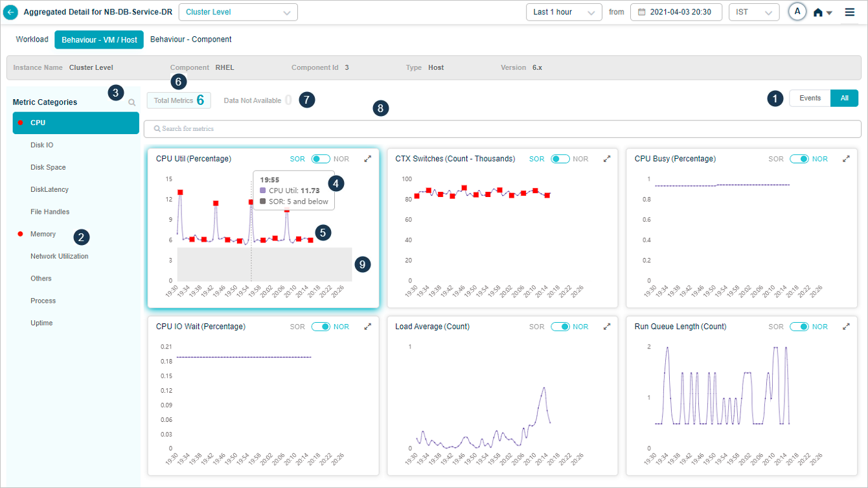Screen dimensions: 868x488
Task: Select Disk IO metric category
Action: point(42,145)
